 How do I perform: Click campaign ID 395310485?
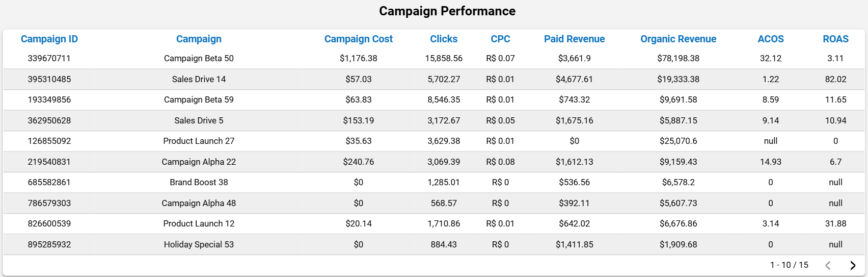pyautogui.click(x=49, y=79)
